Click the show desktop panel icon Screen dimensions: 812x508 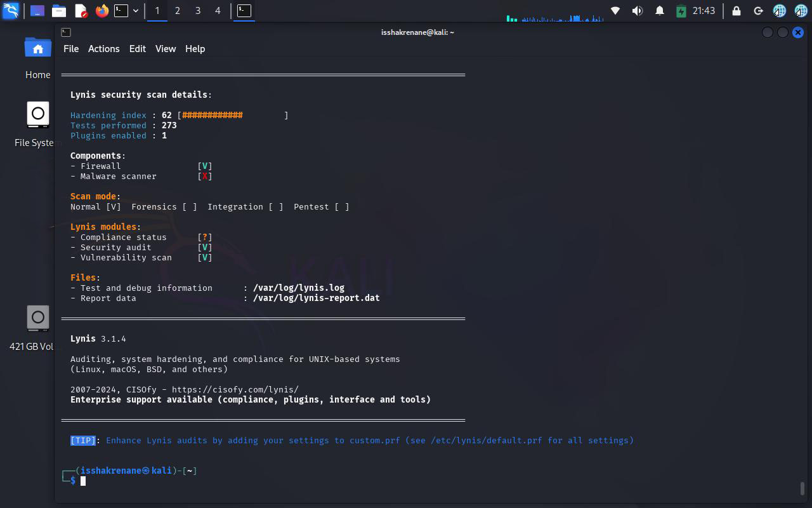click(37, 11)
